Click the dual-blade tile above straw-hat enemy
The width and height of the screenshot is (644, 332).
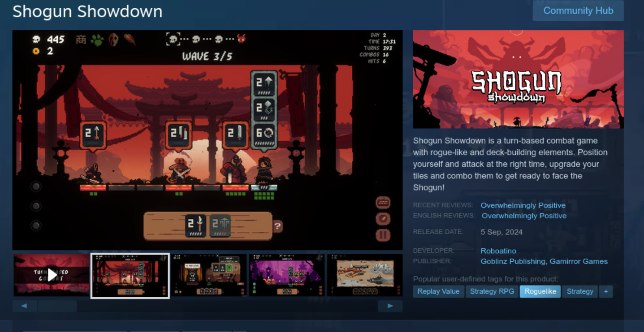pyautogui.click(x=179, y=135)
